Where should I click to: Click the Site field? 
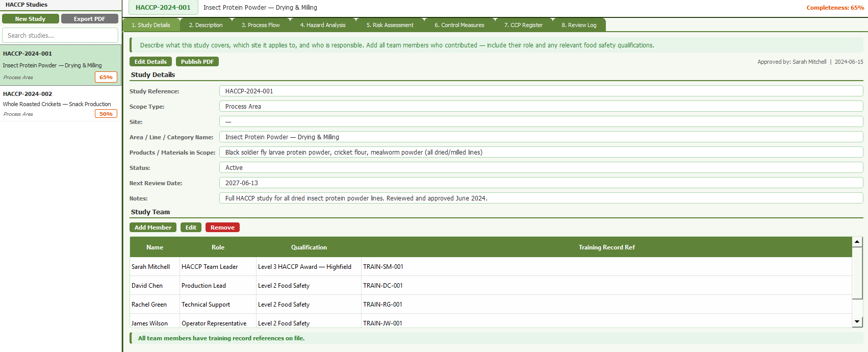coord(541,121)
